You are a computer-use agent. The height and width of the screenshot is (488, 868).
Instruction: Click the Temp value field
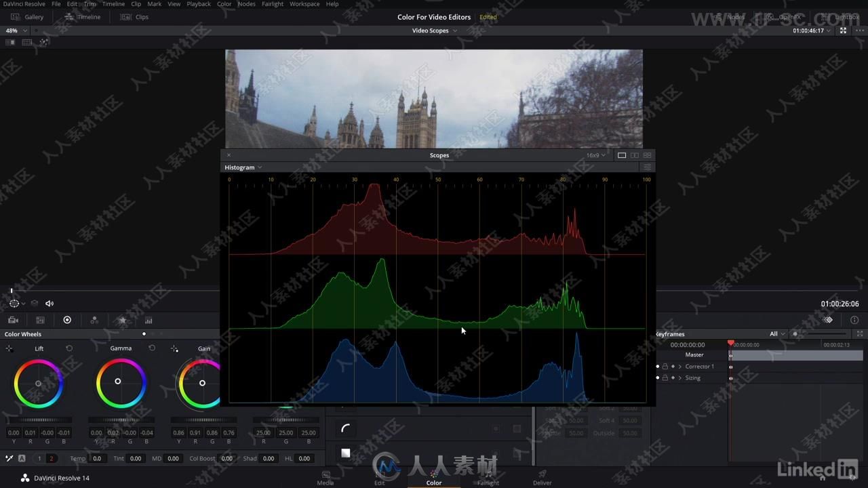[97, 459]
